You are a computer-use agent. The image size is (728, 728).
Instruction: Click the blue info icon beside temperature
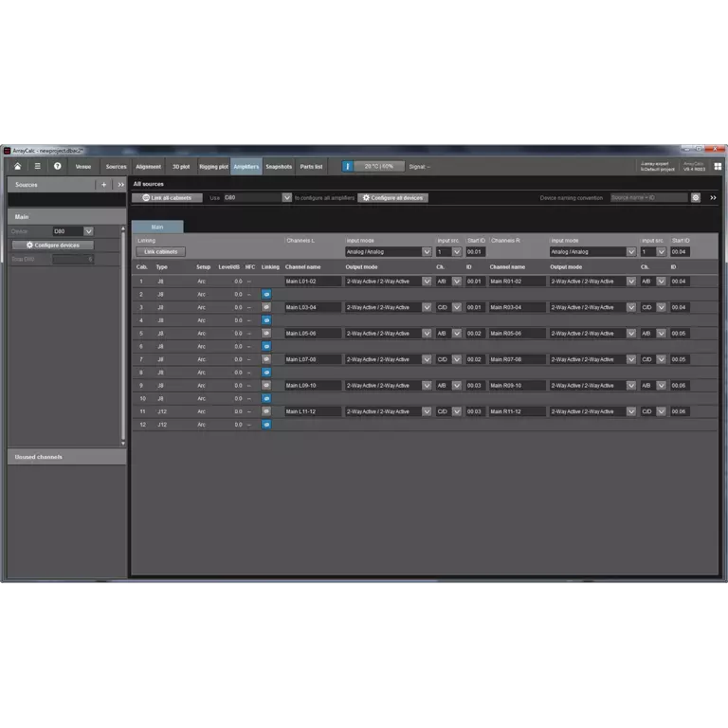(347, 167)
